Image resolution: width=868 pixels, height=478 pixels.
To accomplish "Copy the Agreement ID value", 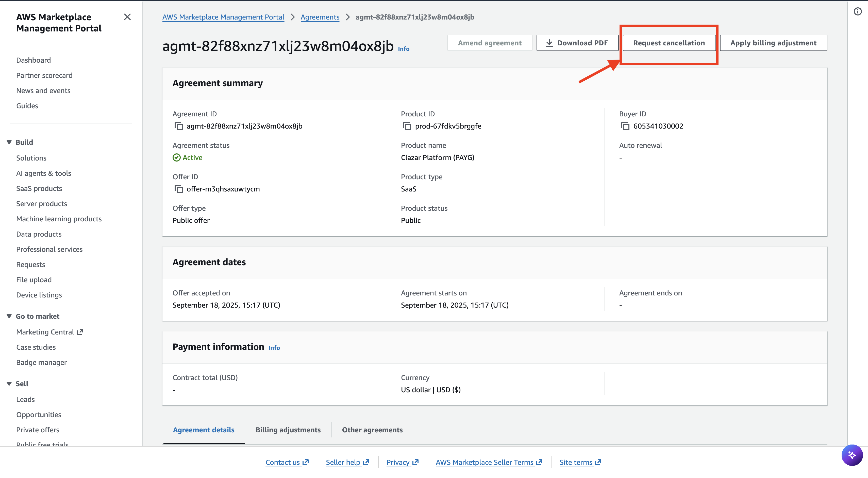I will [x=178, y=126].
